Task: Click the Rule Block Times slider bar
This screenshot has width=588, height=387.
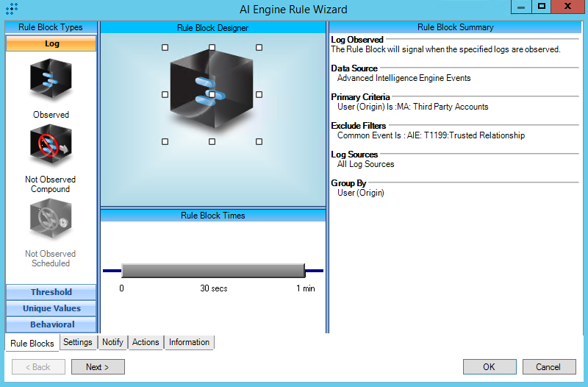Action: click(213, 271)
